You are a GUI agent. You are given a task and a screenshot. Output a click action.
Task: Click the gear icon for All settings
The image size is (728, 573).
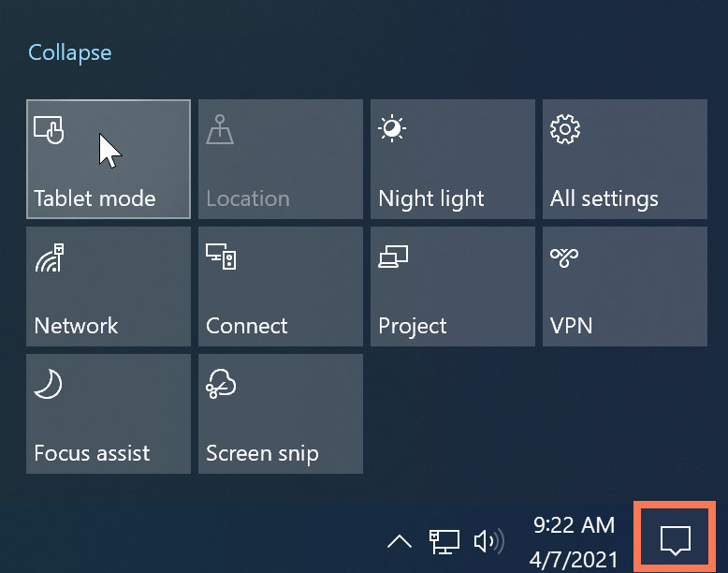point(564,130)
